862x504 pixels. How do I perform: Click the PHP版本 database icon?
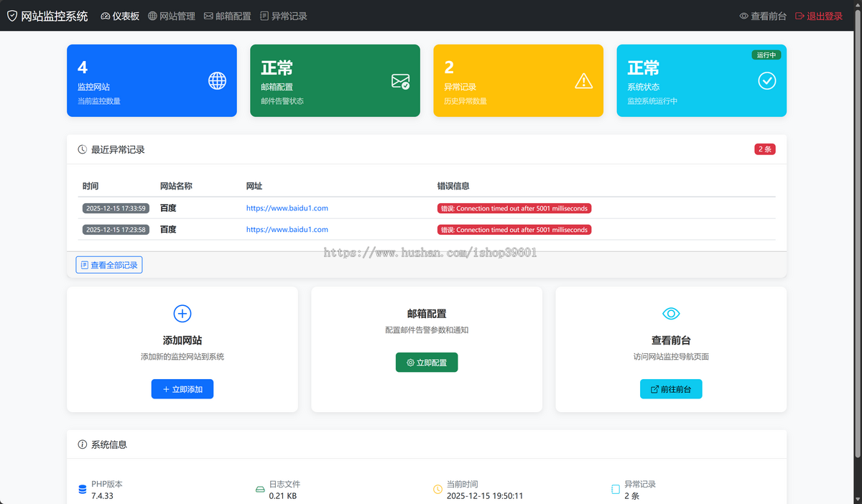[x=82, y=489]
